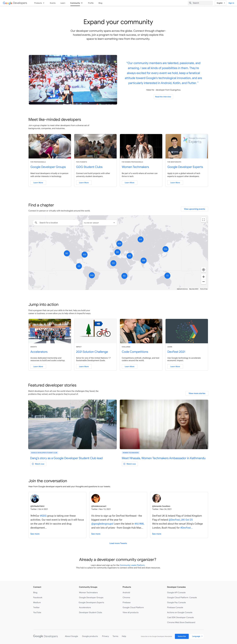Screen dimensions: 237x644
Task: Click @DrNadiaTahiri profile avatar
Action: [35, 498]
